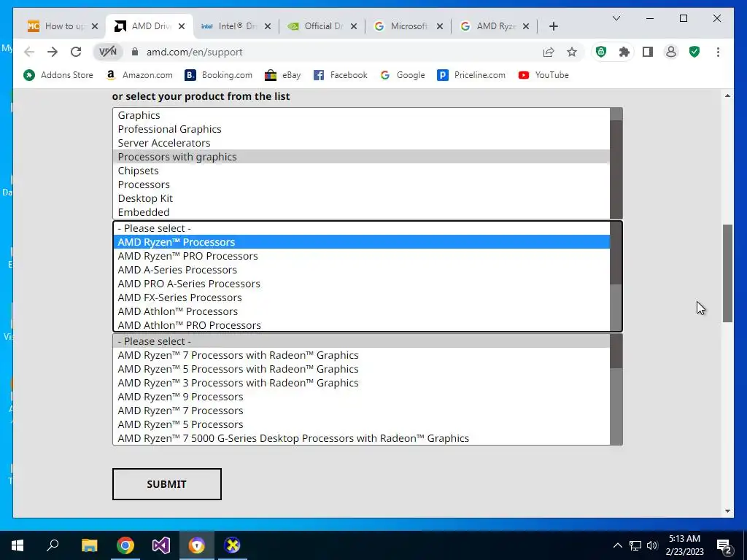Screen dimensions: 747x560
Task: Click the address bar URL field
Action: pos(333,52)
